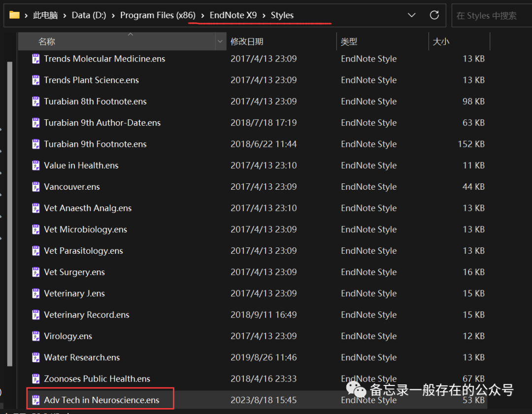
Task: Click the folder icon in address bar
Action: pos(14,15)
